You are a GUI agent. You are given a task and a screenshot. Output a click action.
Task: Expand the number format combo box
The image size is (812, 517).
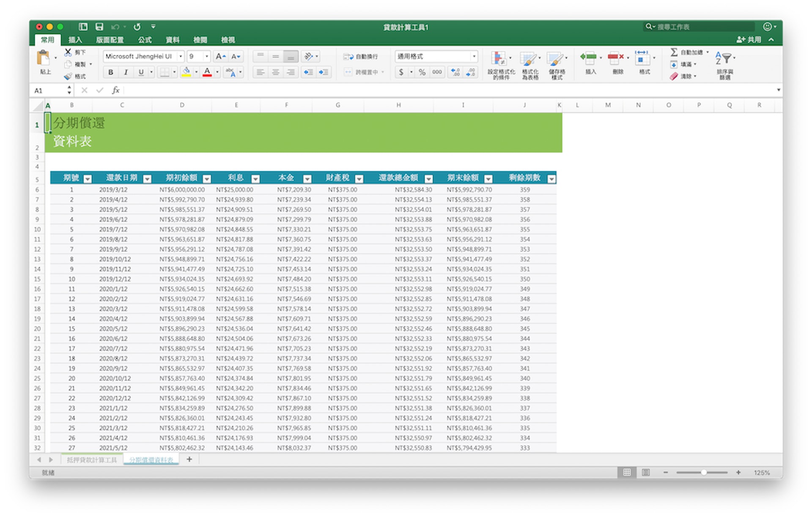pos(474,56)
